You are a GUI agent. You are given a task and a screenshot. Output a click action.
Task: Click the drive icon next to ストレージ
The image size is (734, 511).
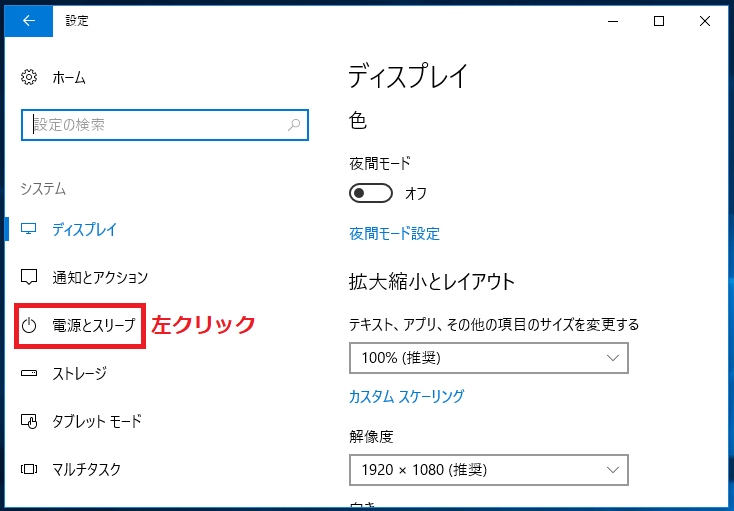29,373
